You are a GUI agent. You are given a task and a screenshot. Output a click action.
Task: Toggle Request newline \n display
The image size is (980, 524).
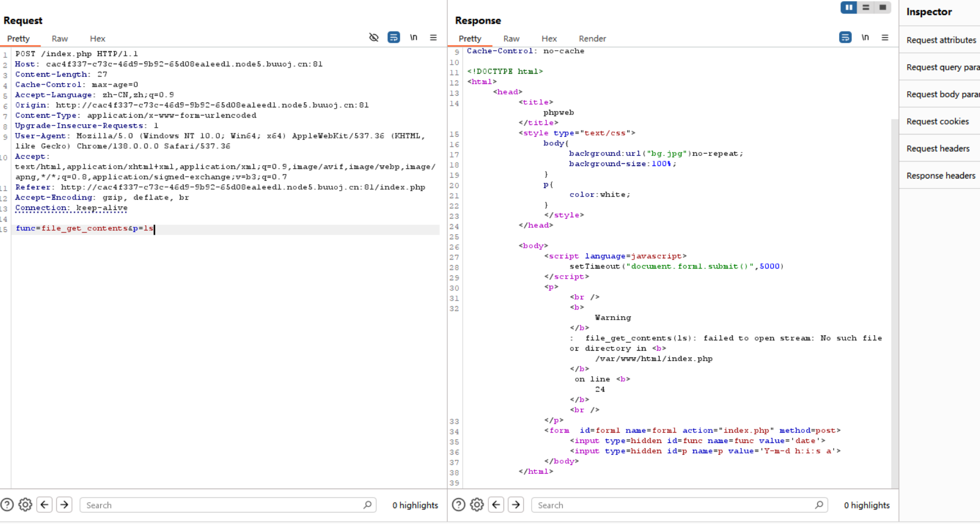[x=413, y=38]
